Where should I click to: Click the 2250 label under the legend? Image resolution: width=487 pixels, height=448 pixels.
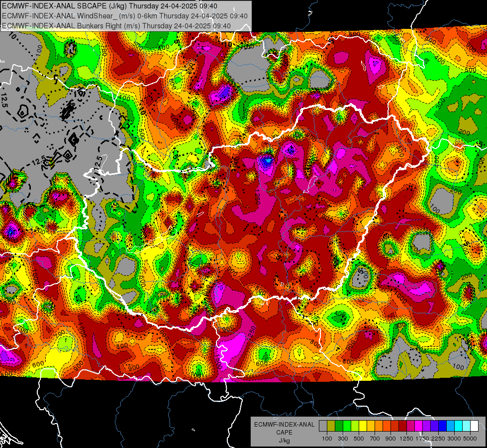(438, 439)
